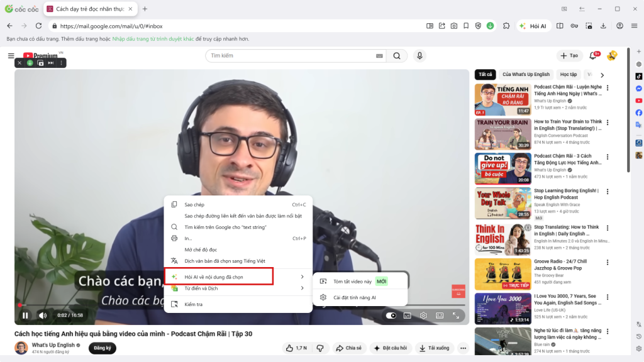The image size is (644, 362).
Task: Open YouTube from the sidebar
Action: click(x=639, y=101)
